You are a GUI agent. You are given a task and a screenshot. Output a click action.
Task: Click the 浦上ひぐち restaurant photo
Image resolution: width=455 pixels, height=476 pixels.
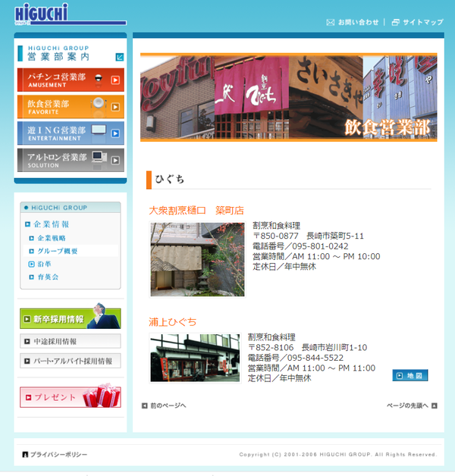(195, 358)
